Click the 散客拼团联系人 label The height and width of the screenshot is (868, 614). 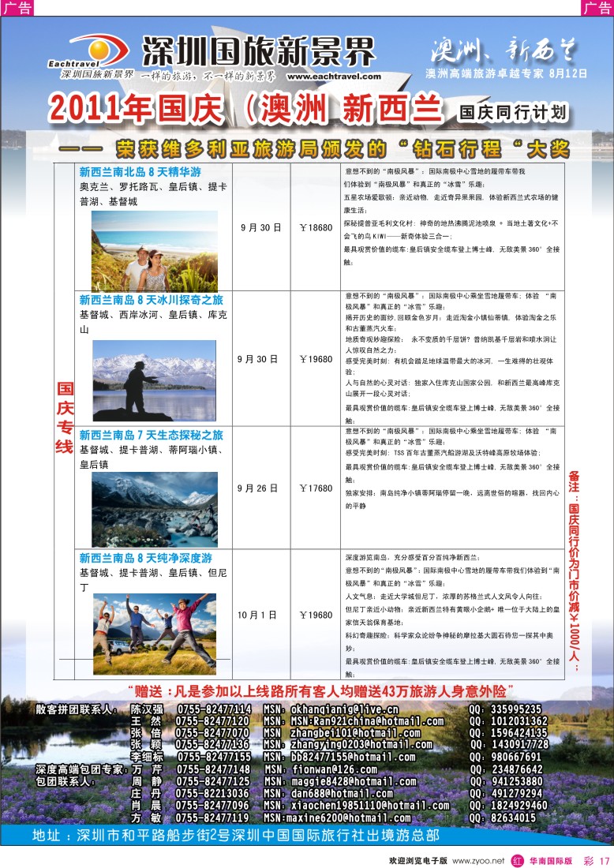pos(77,709)
